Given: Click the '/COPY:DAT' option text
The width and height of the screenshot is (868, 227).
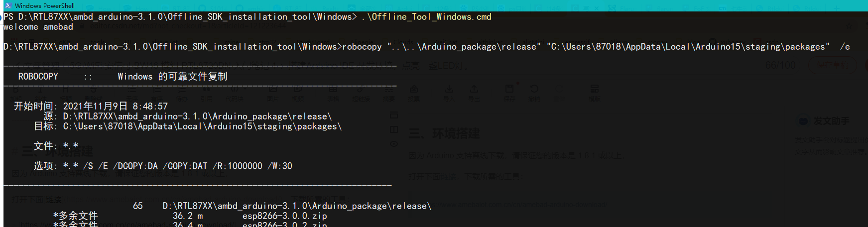Looking at the screenshot, I should click(185, 166).
